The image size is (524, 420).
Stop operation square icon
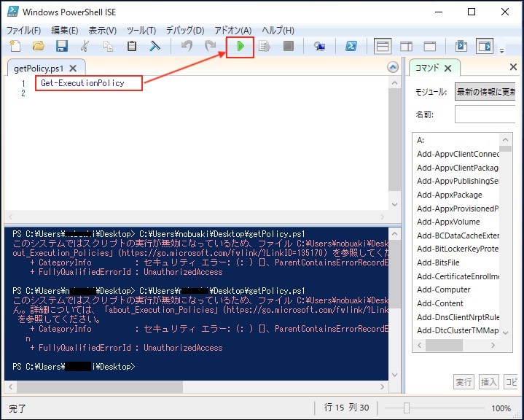click(x=288, y=46)
